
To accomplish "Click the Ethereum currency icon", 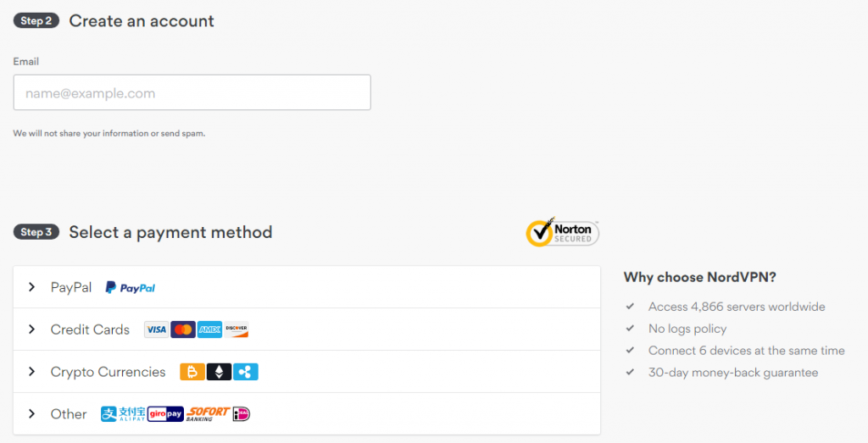I will [219, 372].
